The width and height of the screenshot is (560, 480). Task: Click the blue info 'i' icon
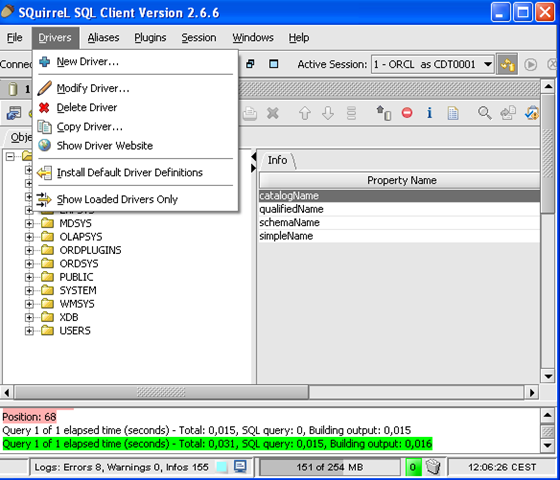429,113
